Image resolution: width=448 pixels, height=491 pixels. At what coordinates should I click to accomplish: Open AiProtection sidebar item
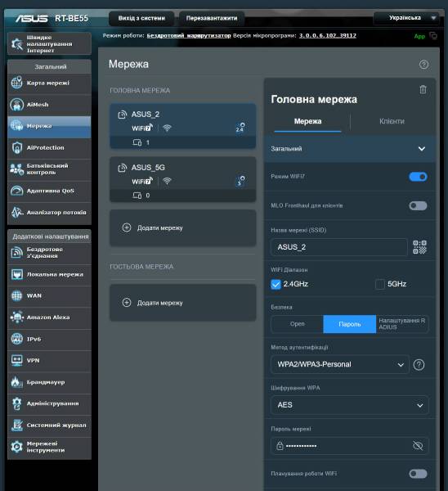[49, 148]
